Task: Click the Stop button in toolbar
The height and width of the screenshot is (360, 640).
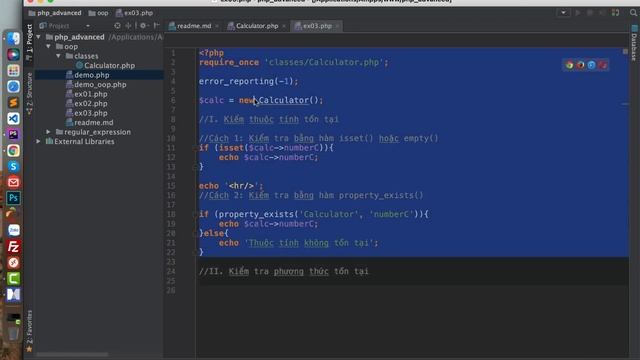Action: (590, 13)
